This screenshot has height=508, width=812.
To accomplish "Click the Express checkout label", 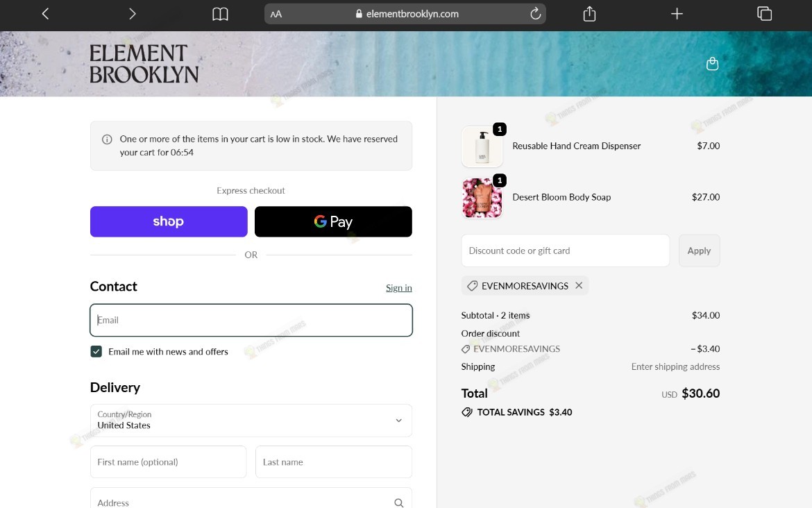I will point(251,191).
